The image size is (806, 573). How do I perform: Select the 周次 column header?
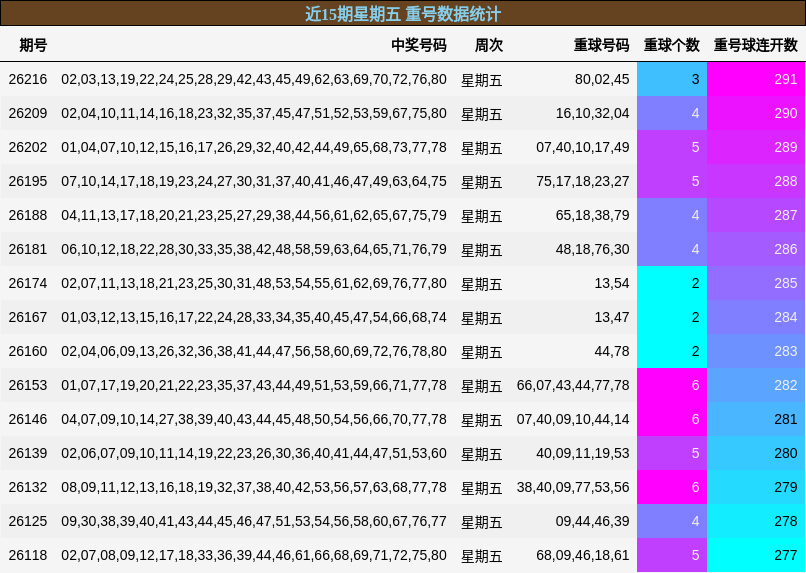(x=488, y=45)
